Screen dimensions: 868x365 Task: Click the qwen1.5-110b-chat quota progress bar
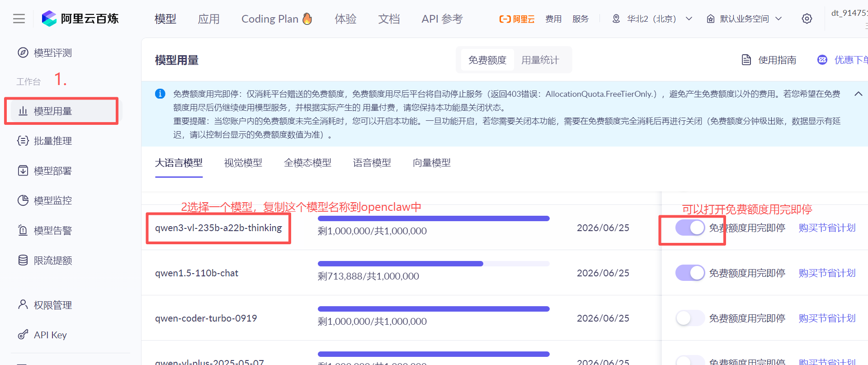pos(434,264)
